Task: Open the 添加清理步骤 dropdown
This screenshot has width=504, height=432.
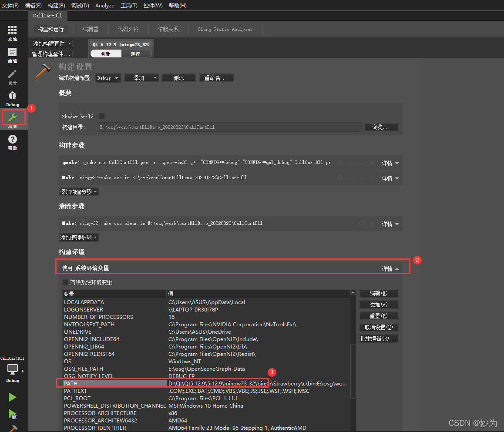Action: [78, 238]
